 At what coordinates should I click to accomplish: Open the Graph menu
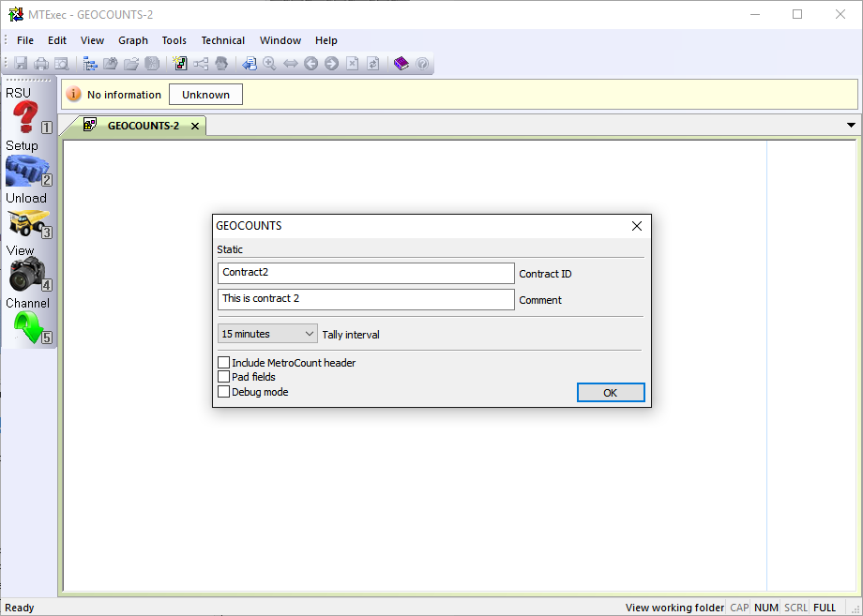(x=133, y=40)
